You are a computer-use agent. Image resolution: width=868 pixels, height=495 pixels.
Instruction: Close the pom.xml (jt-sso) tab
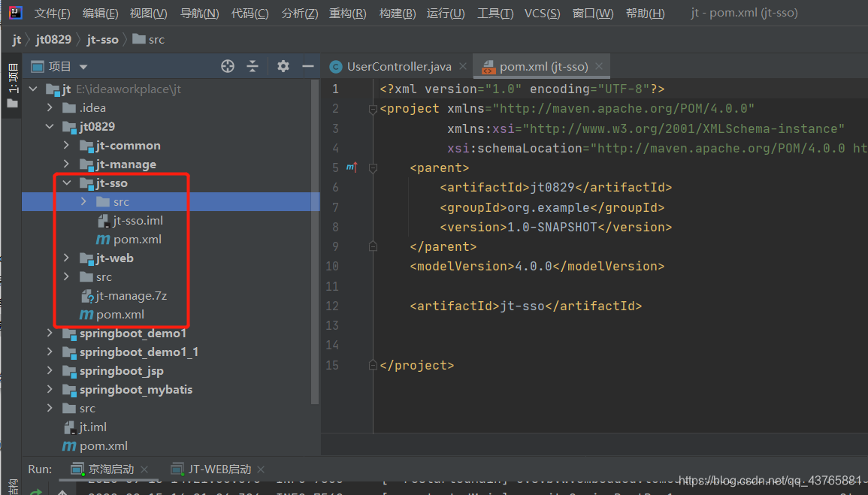pyautogui.click(x=598, y=66)
